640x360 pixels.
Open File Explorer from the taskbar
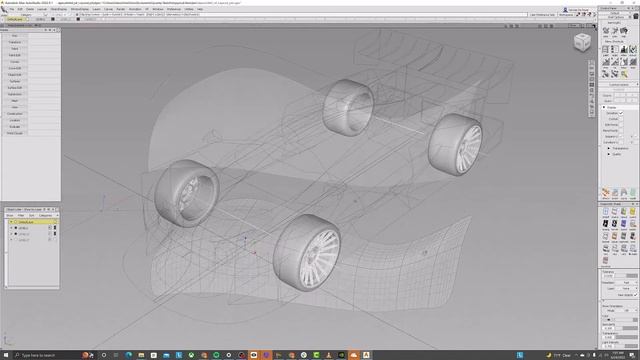coord(141,355)
